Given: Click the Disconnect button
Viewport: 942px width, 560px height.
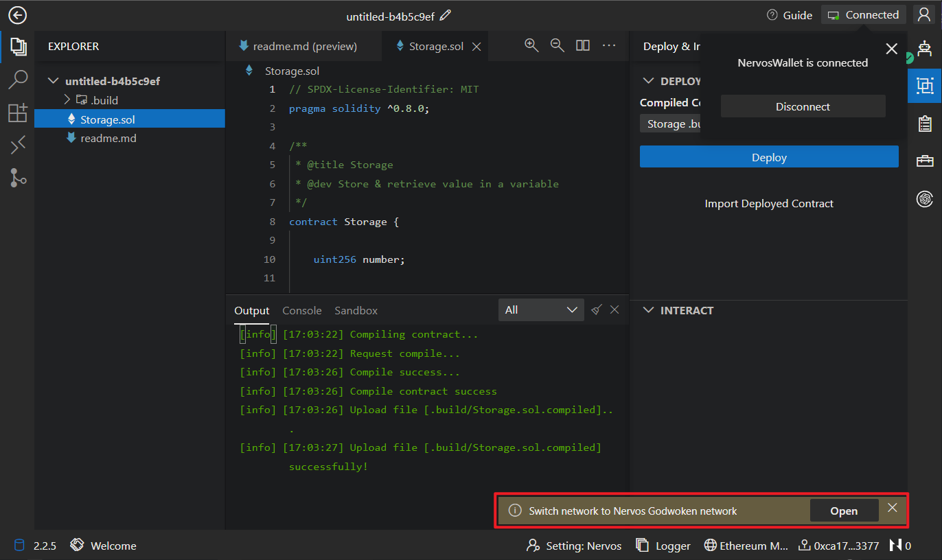Looking at the screenshot, I should click(x=803, y=106).
